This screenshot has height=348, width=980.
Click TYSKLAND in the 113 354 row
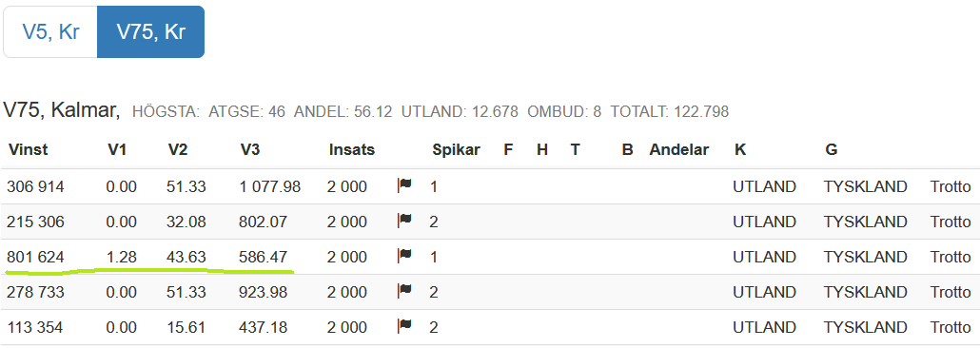point(865,327)
